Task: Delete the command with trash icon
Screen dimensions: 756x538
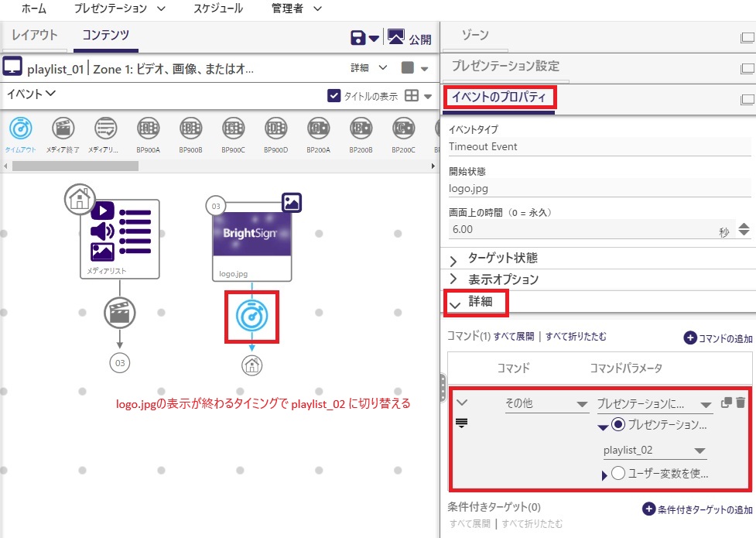Action: 741,403
